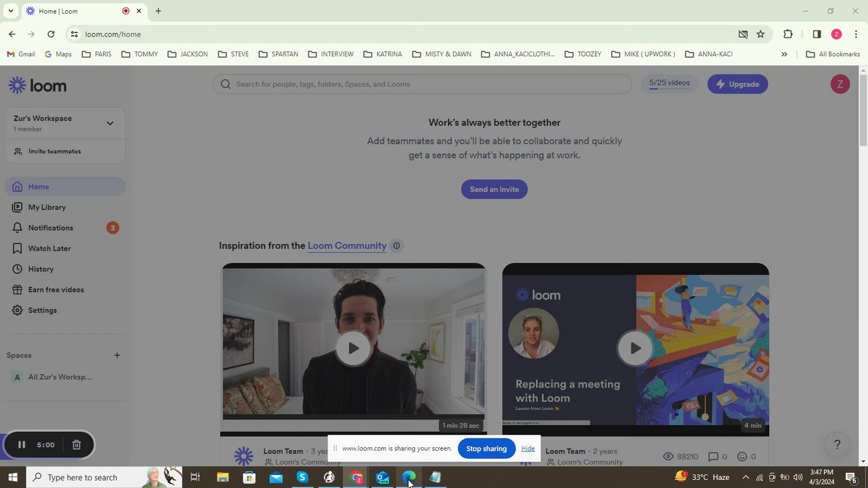The image size is (868, 488).
Task: Open Skype from the taskbar
Action: pyautogui.click(x=302, y=477)
